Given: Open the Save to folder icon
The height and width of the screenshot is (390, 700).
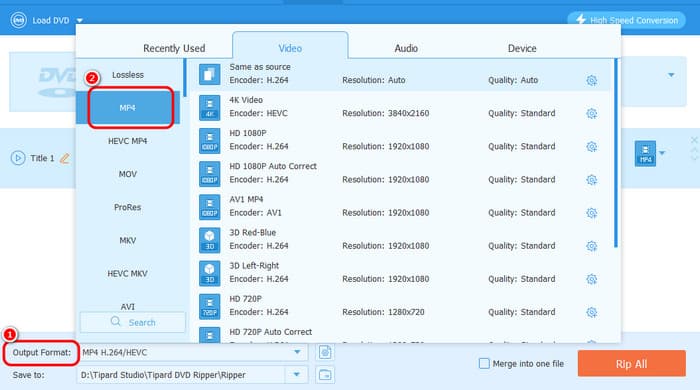Looking at the screenshot, I should click(x=325, y=375).
